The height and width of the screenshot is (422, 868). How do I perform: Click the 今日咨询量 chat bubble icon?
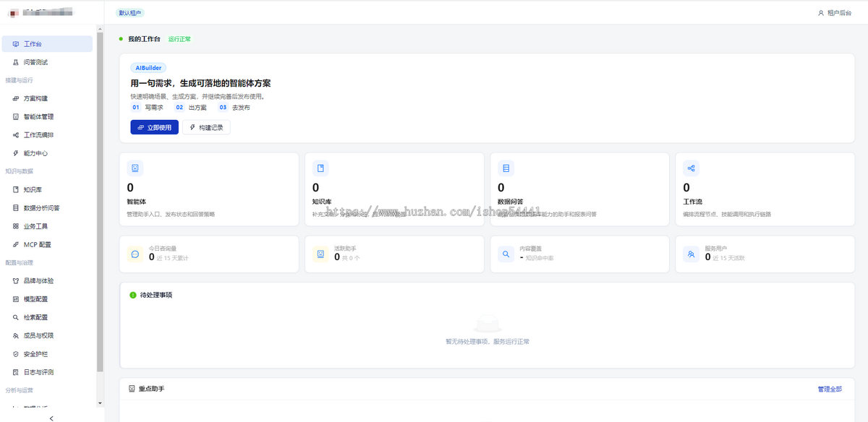[135, 254]
